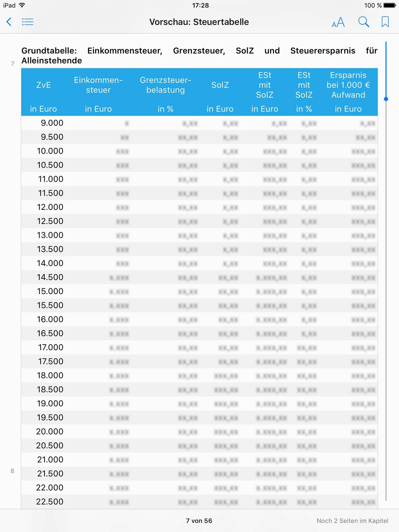399x532 pixels.
Task: Tap 'Noch 2 Seiten im Kapitel' text
Action: pos(352,521)
